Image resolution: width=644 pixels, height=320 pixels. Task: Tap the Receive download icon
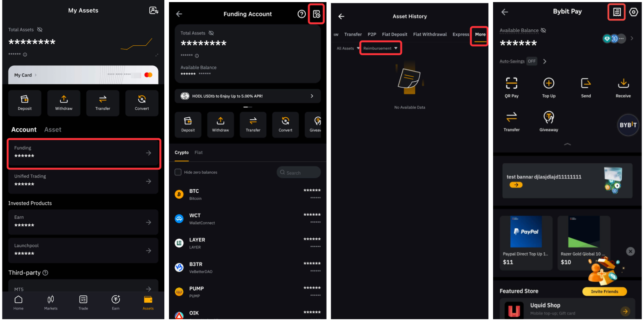click(623, 83)
